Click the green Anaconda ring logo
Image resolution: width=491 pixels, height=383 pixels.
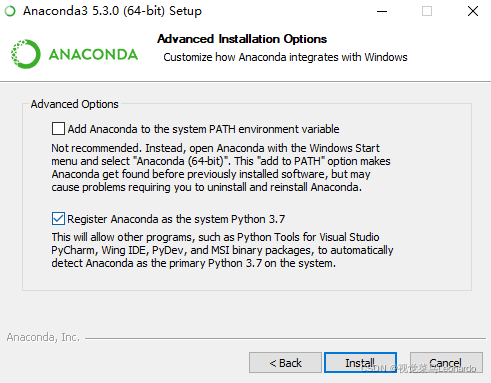(x=26, y=54)
